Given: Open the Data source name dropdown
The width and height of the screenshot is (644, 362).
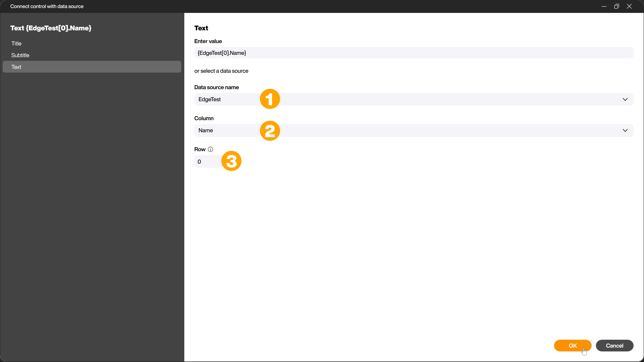Looking at the screenshot, I should [414, 99].
